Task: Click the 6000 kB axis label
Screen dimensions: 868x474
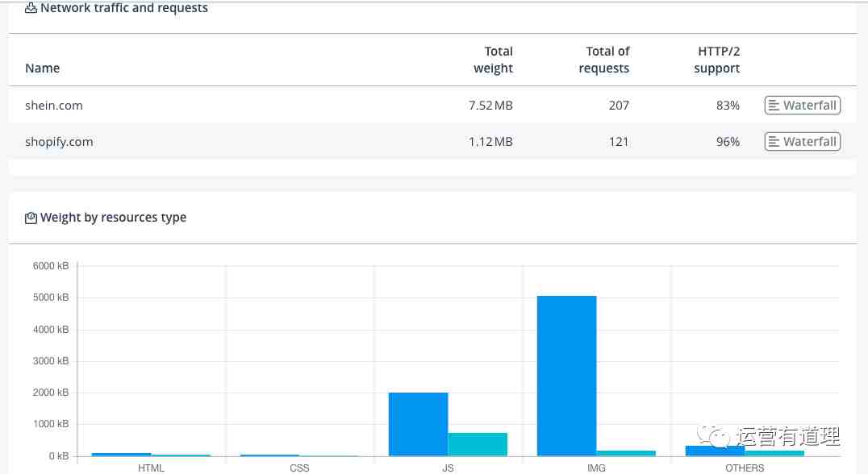Action: [x=50, y=266]
